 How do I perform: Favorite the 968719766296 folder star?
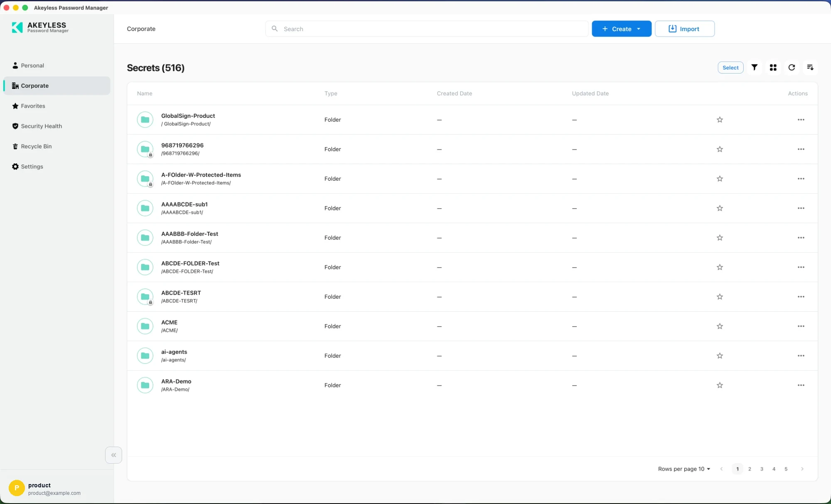coord(720,149)
